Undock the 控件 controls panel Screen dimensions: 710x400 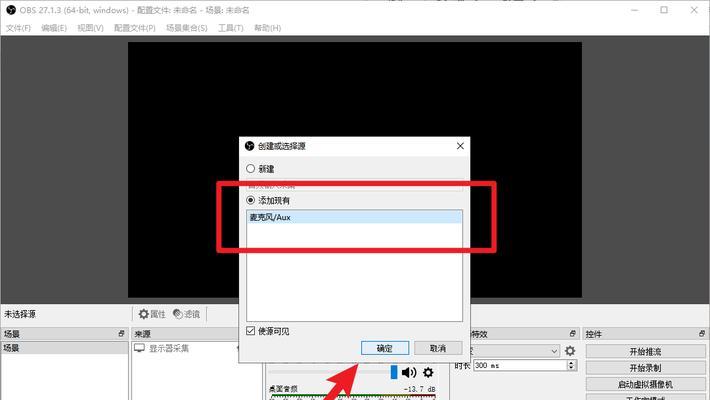701,334
